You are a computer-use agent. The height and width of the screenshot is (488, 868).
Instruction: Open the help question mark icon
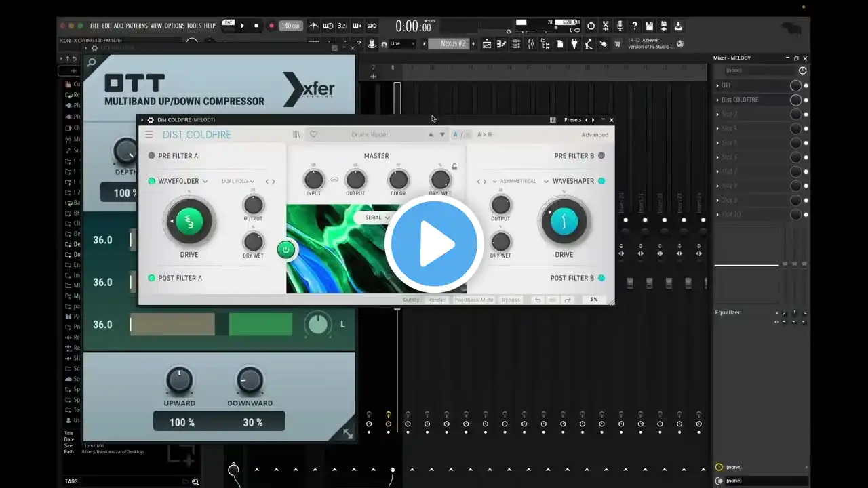(635, 26)
